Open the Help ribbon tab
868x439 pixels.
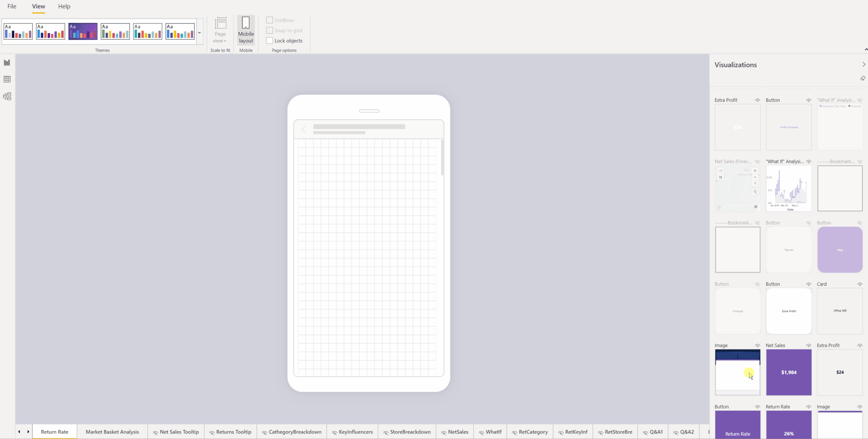pyautogui.click(x=64, y=6)
